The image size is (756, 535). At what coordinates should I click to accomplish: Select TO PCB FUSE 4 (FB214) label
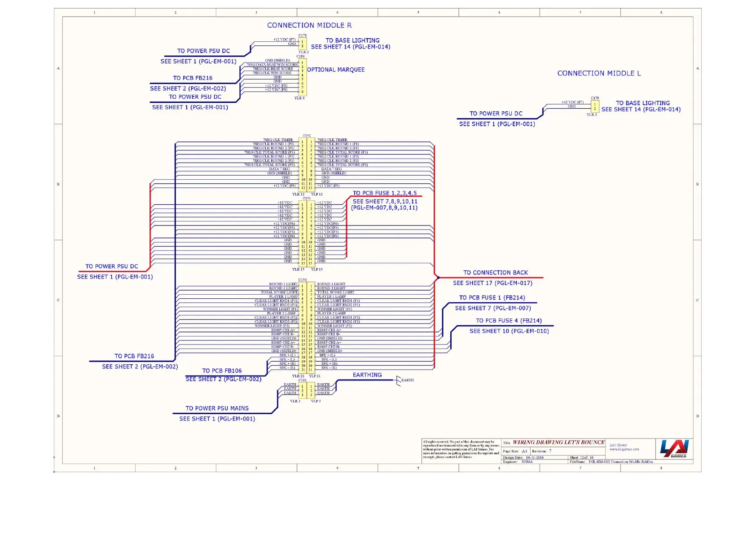tap(509, 321)
